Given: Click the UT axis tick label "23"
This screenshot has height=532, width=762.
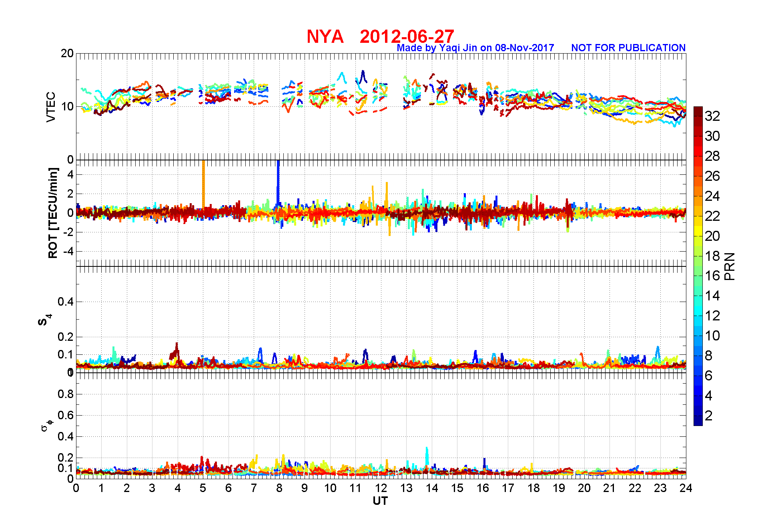Looking at the screenshot, I should click(660, 488).
